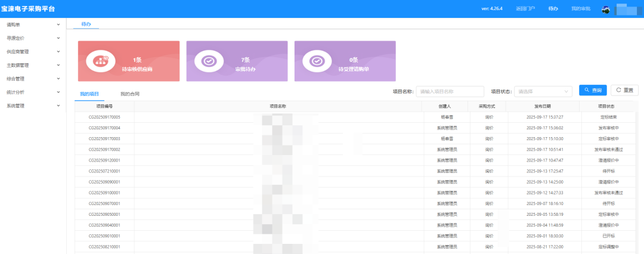Click the refresh icon on 重置 button

coord(618,91)
